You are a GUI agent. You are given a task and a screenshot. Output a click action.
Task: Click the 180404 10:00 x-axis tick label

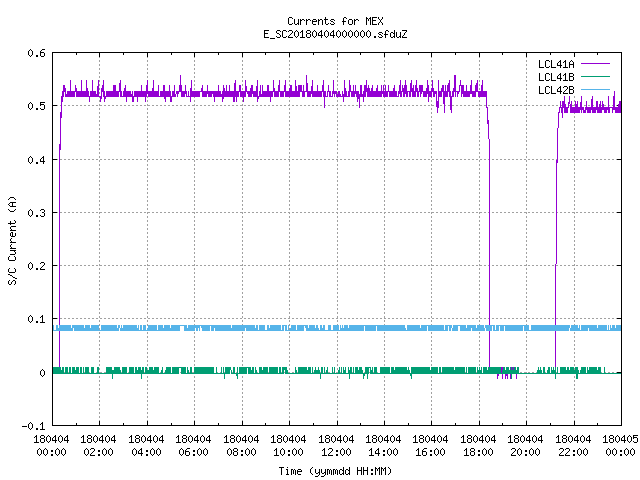pos(288,446)
